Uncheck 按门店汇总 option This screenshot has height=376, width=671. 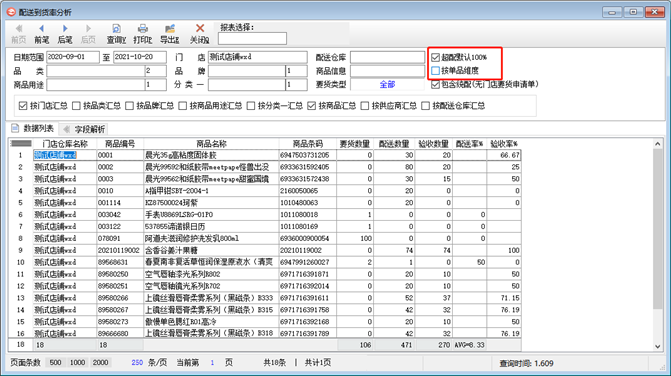23,106
